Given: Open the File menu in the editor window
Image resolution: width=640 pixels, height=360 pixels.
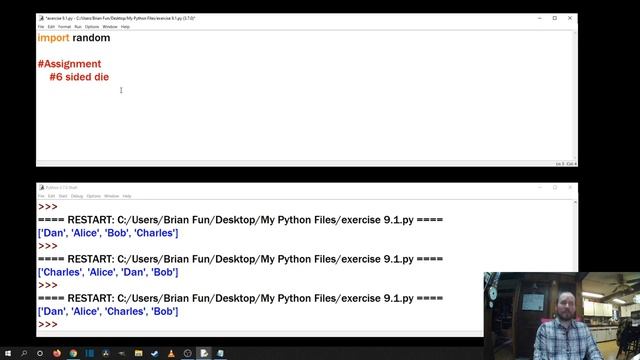Looking at the screenshot, I should click(41, 27).
